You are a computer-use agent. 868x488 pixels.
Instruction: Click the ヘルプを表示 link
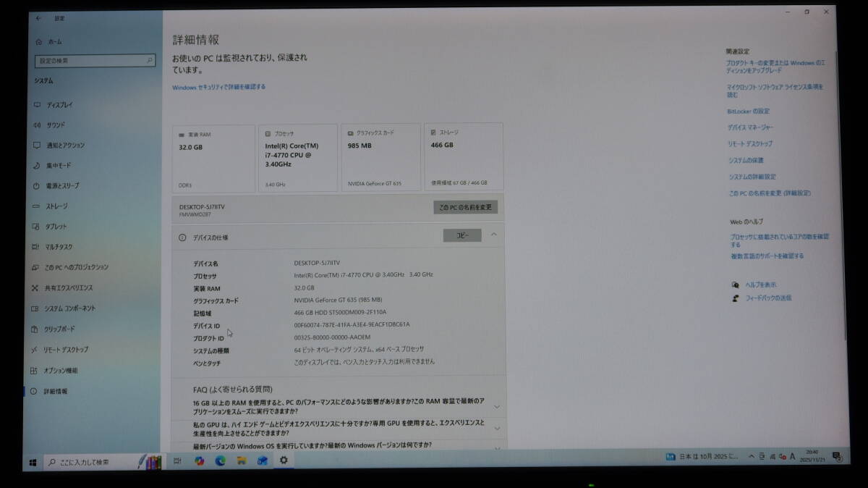point(761,285)
